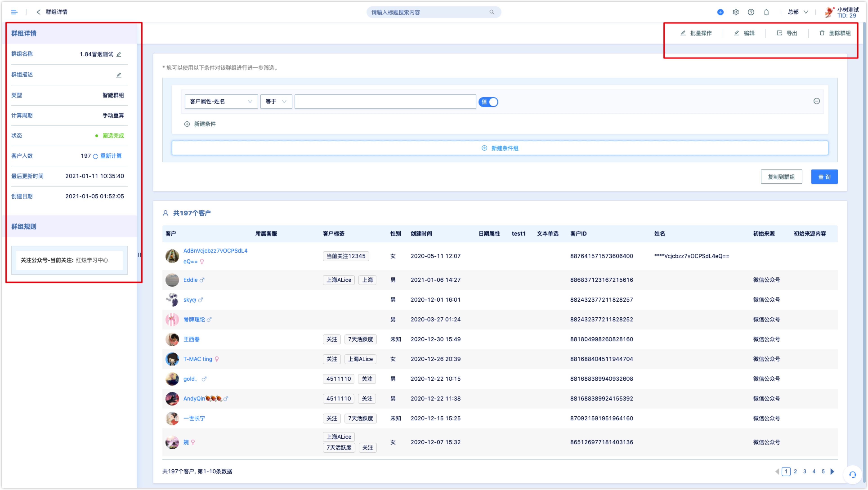Click the avatar of T-MAC ting
Screen dimensions: 868x490
tap(172, 359)
